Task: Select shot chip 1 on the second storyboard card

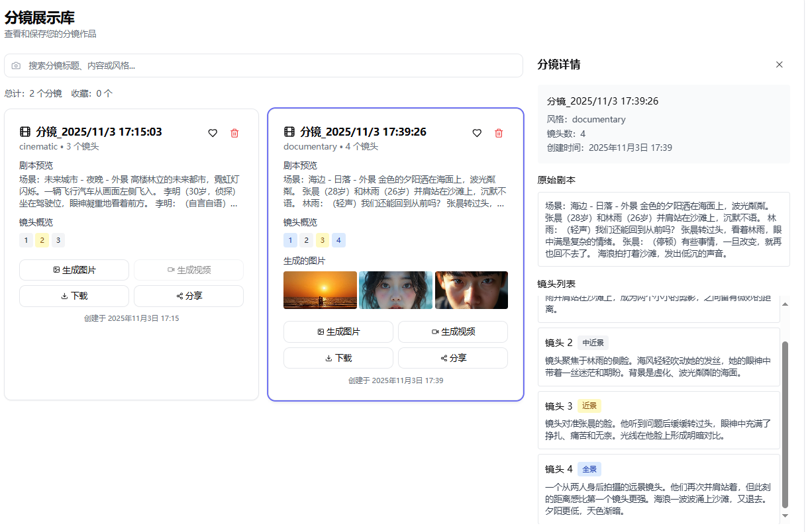Action: point(290,240)
